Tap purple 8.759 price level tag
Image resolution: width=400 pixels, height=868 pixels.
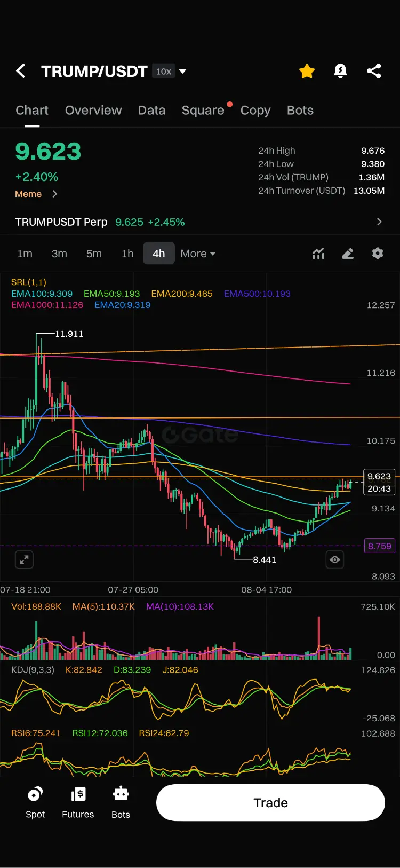379,546
